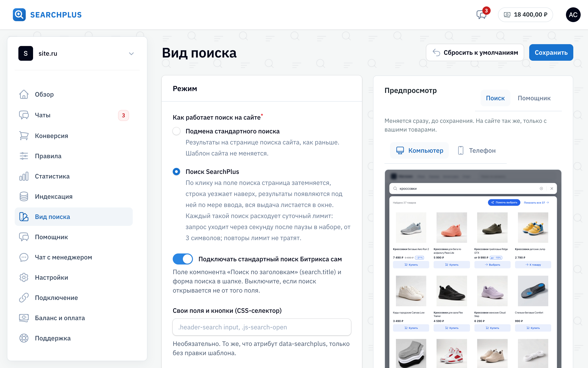Switch to Поиск preview tab

tap(495, 98)
